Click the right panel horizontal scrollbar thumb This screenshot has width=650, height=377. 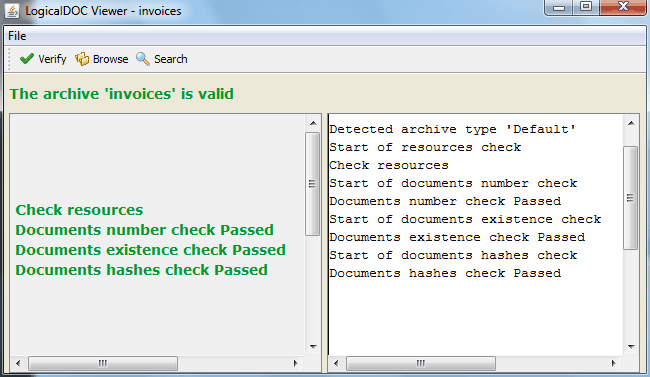[x=421, y=363]
